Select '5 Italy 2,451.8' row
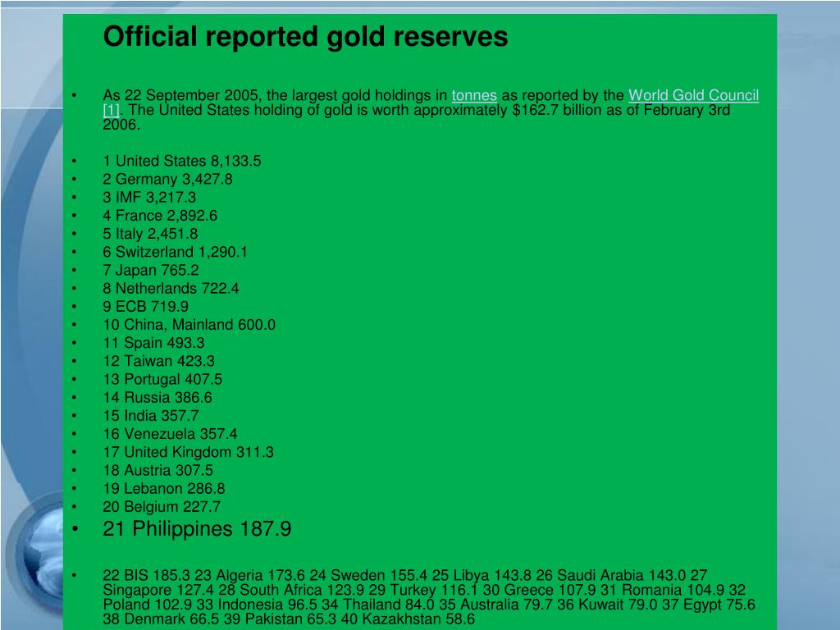The image size is (840, 630). point(151,234)
